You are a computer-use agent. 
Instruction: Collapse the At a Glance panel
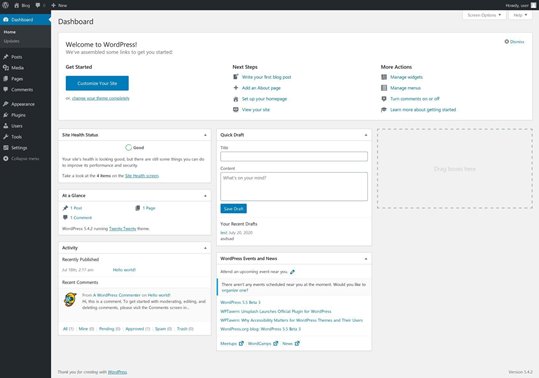(x=205, y=196)
